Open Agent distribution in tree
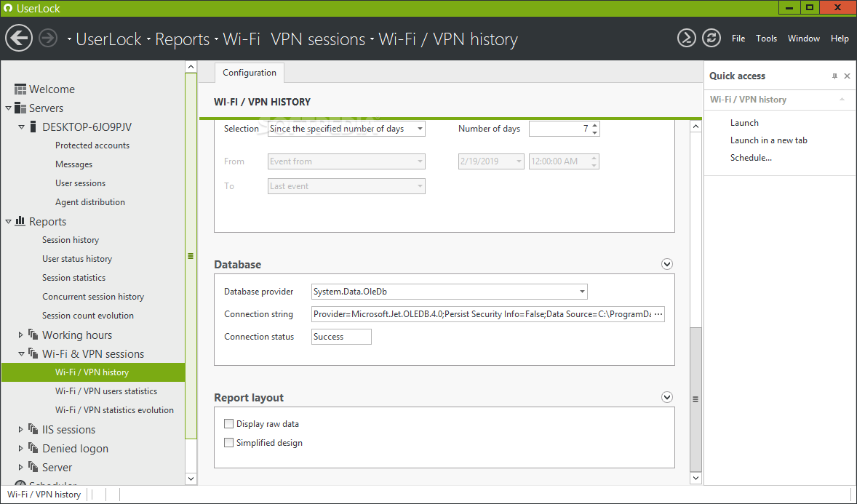Image resolution: width=857 pixels, height=504 pixels. click(90, 202)
